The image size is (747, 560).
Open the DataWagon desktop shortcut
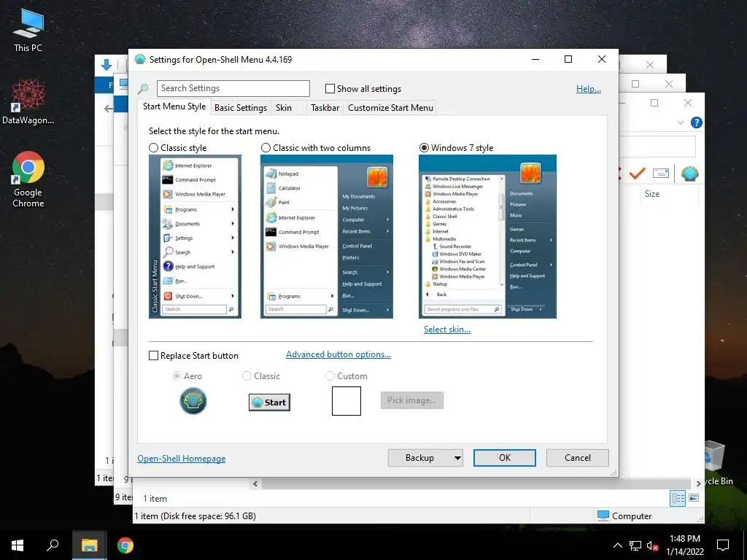pyautogui.click(x=28, y=102)
